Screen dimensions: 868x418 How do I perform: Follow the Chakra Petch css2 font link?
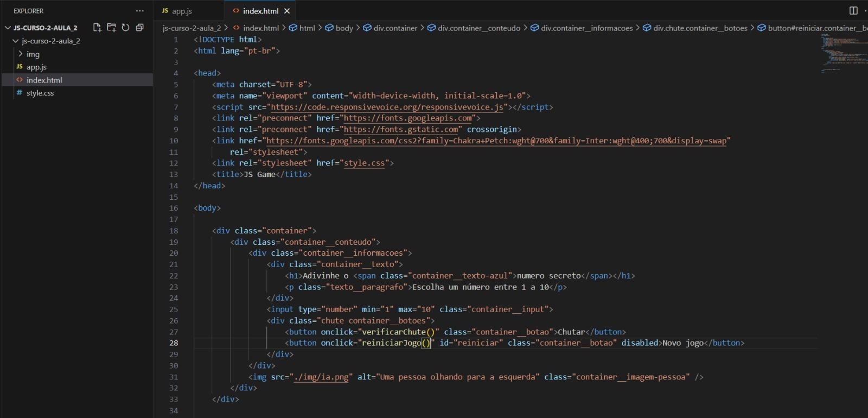496,141
